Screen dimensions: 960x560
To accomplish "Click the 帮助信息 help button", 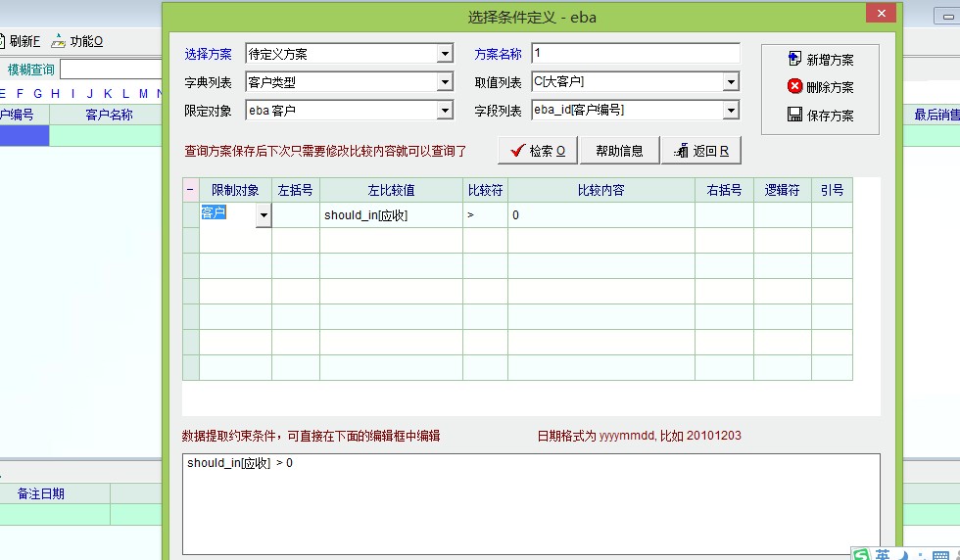I will pyautogui.click(x=619, y=150).
